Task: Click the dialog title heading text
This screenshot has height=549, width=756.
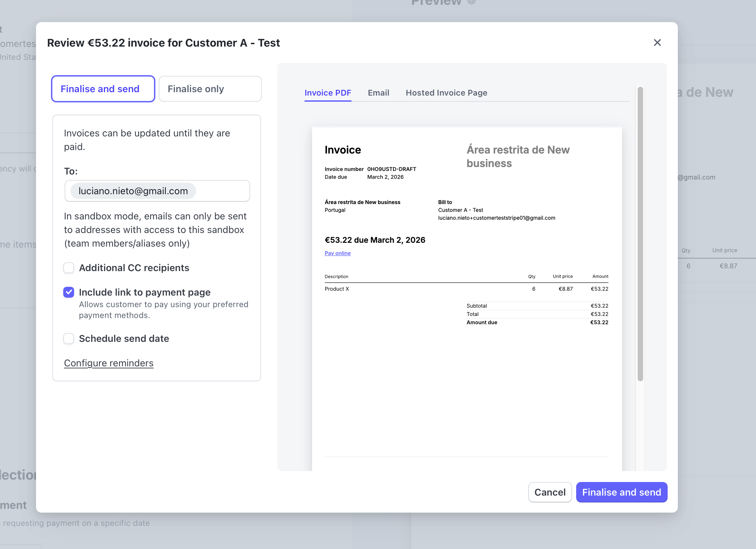Action: point(164,43)
